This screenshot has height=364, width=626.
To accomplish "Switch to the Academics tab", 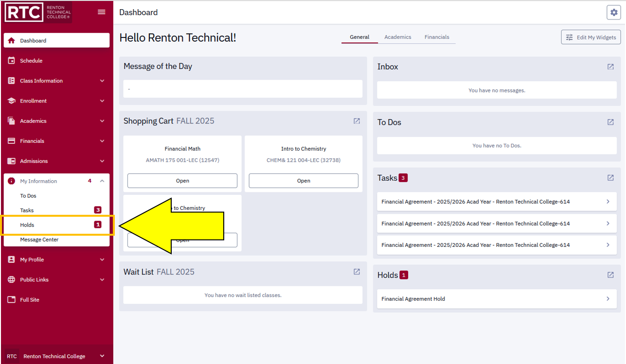I will click(x=397, y=37).
